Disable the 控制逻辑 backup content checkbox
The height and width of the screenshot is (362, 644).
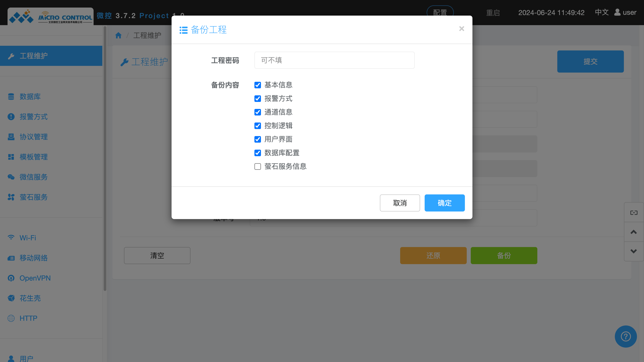point(257,126)
